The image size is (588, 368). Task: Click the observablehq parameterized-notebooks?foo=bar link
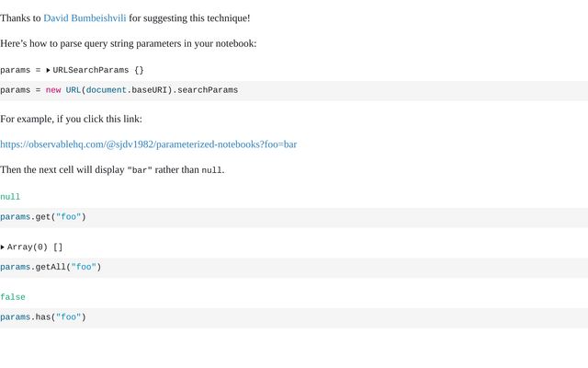(x=148, y=144)
